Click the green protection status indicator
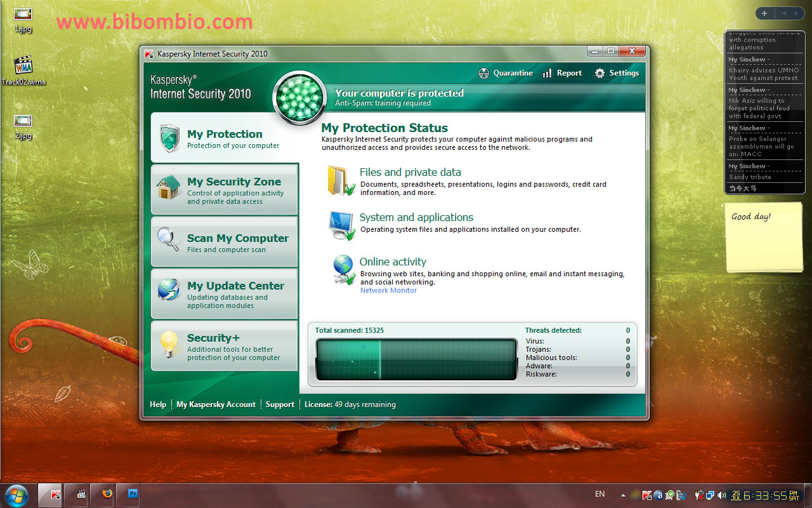This screenshot has height=508, width=812. click(x=299, y=98)
